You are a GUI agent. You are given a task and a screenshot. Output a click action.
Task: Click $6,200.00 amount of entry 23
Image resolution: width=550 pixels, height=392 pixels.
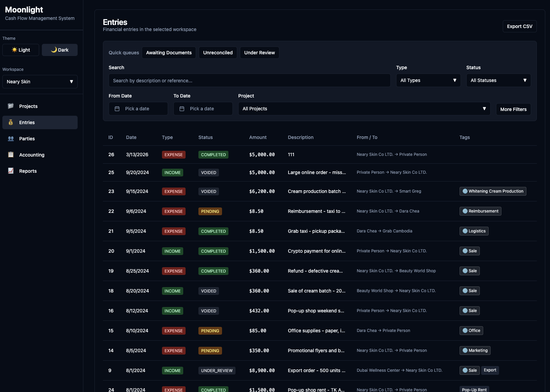pos(262,191)
